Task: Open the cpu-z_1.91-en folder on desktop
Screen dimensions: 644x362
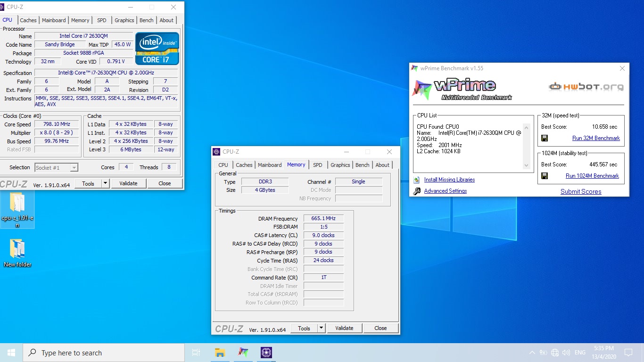Action: pyautogui.click(x=17, y=210)
